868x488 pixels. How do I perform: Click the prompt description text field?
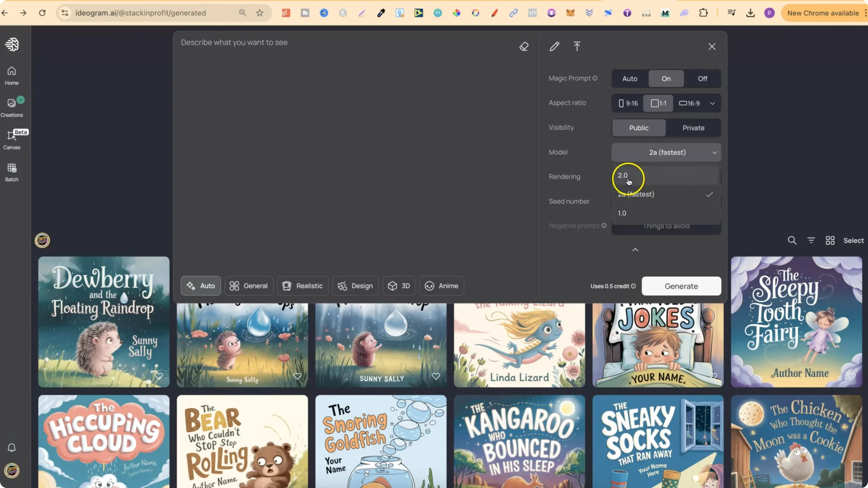(344, 136)
